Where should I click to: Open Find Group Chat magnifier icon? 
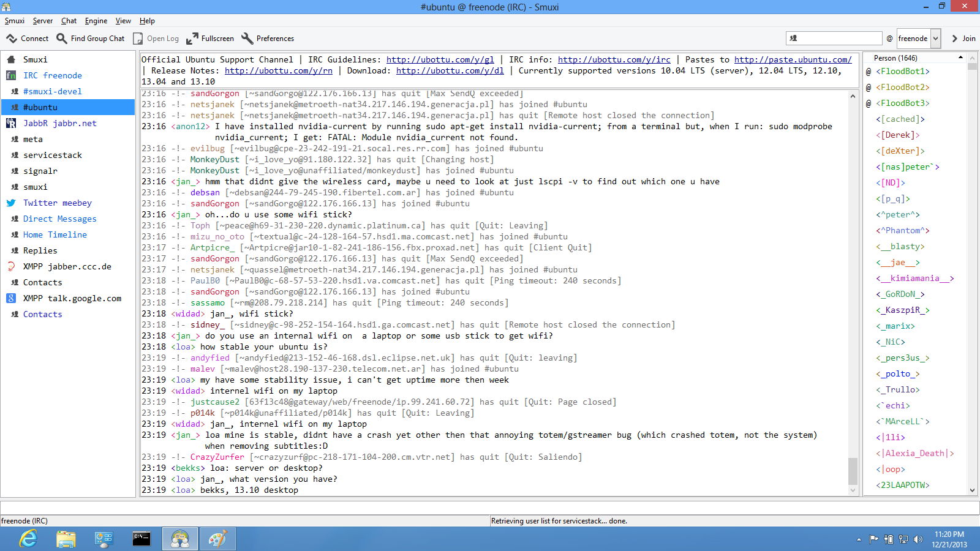pos(62,39)
